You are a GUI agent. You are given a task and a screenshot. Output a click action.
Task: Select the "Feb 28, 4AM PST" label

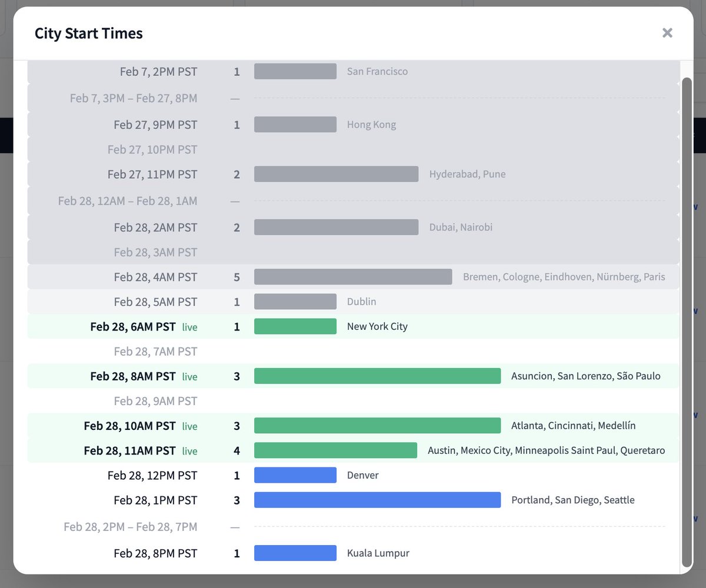coord(156,276)
